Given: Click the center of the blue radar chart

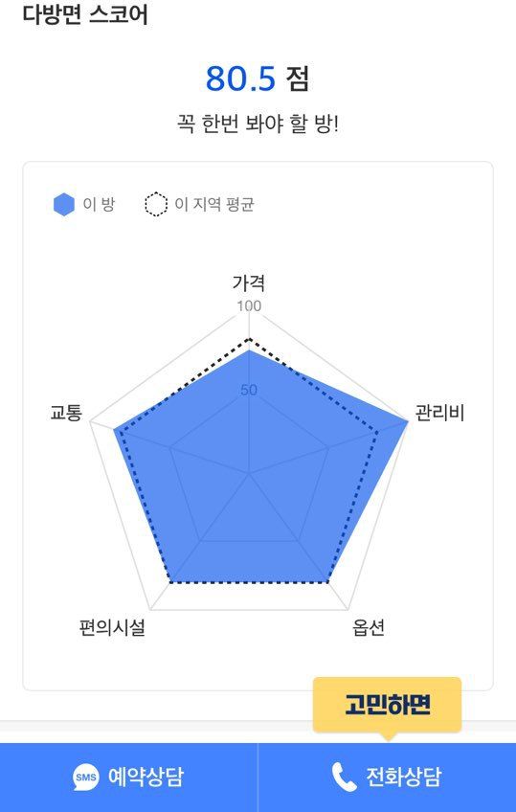Looking at the screenshot, I should [x=250, y=472].
